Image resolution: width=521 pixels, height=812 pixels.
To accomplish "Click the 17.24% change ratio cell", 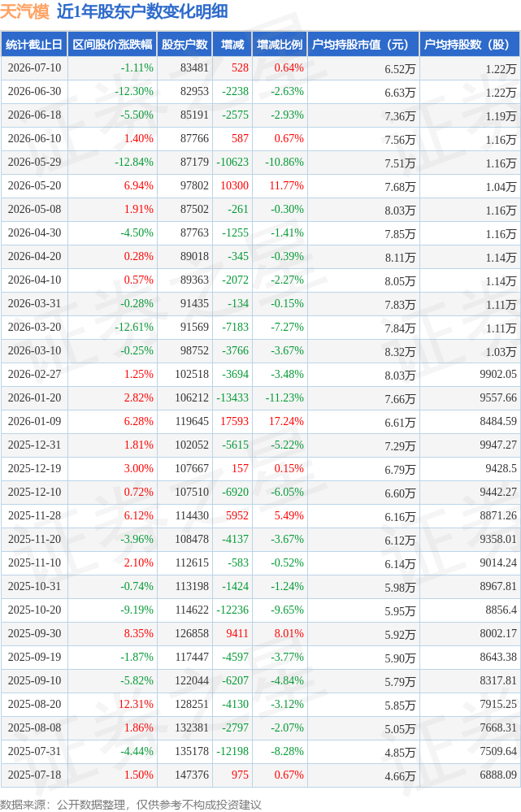I will tap(286, 422).
